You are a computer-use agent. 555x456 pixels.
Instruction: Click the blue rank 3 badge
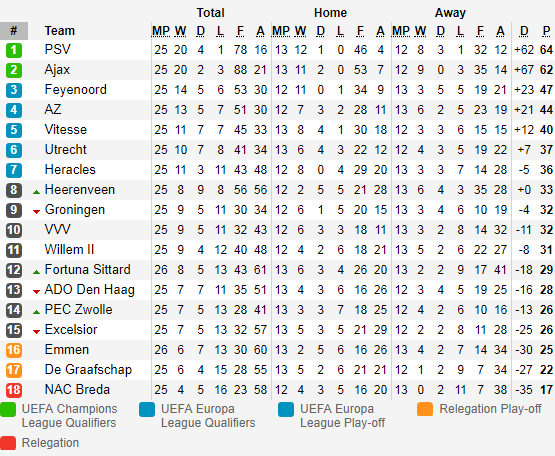pos(14,90)
